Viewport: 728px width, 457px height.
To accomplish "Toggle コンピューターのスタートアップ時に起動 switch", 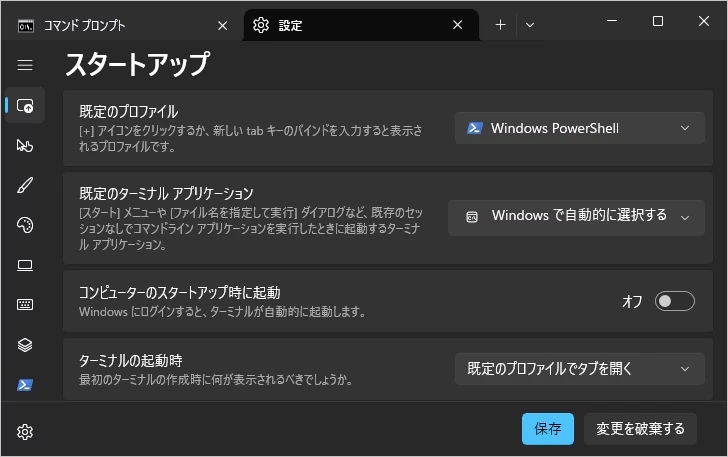I will (675, 301).
